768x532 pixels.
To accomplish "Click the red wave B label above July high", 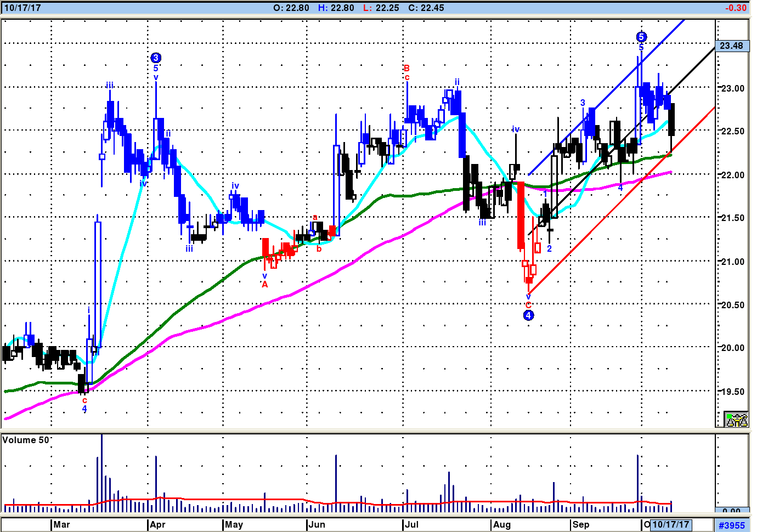I will pos(406,68).
